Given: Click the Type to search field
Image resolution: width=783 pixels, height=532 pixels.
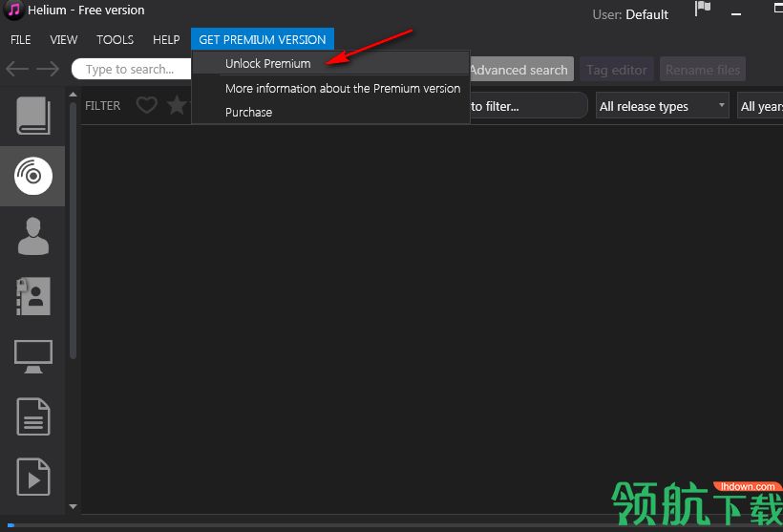Looking at the screenshot, I should click(132, 69).
